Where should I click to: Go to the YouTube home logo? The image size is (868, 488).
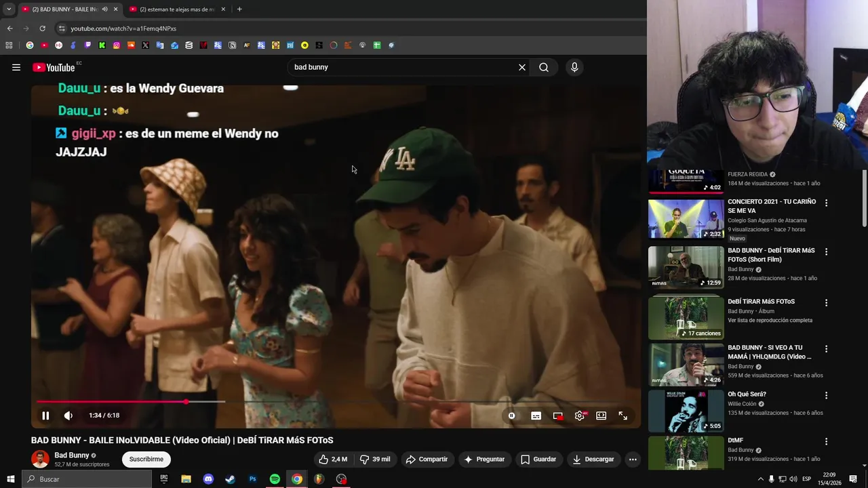click(x=54, y=67)
